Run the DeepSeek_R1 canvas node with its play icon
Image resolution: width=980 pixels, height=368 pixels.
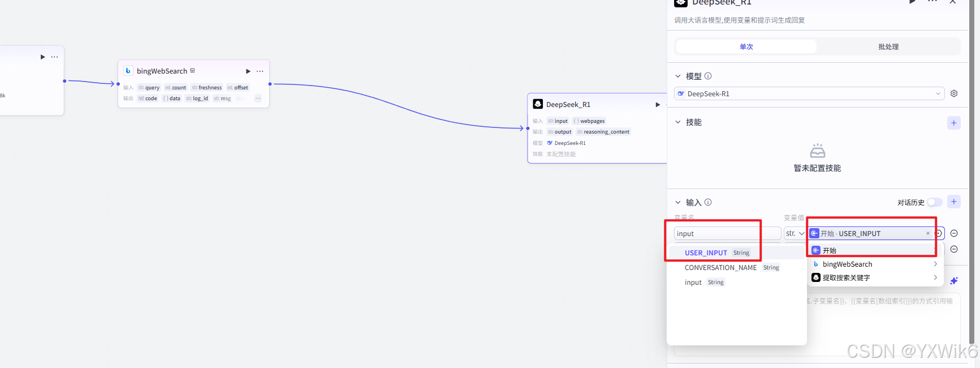pos(658,105)
